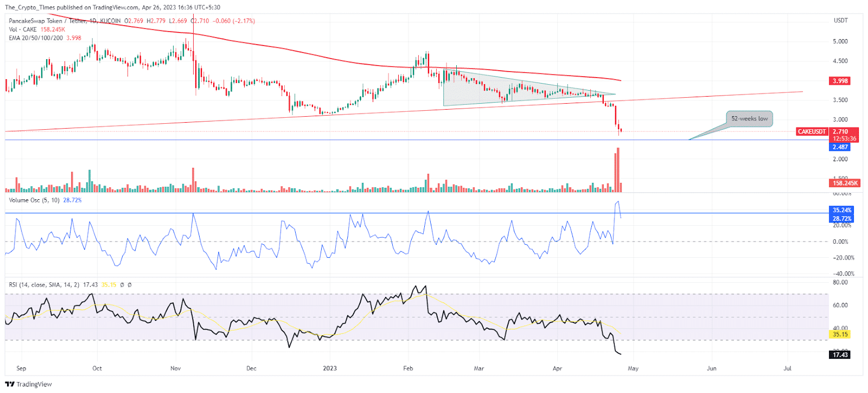Viewport: 868px width, 393px height.
Task: Click the published-on-TradingView header text
Action: pyautogui.click(x=112, y=8)
